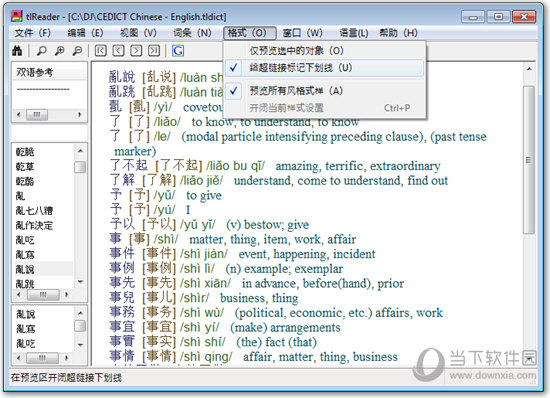The height and width of the screenshot is (398, 550).
Task: Click the search input field below 双语参考
Action: tap(49, 133)
